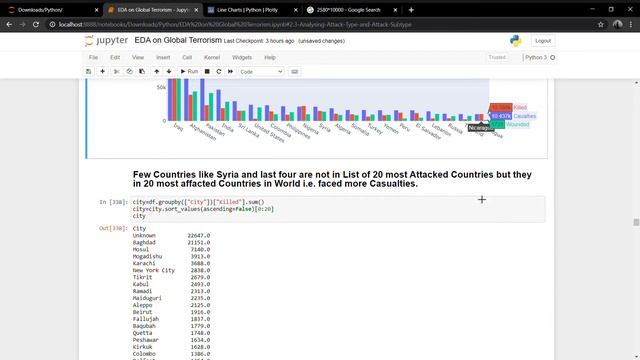Open the command palette keyboard icon
Screen dimensions: 640x360
pyautogui.click(x=294, y=71)
